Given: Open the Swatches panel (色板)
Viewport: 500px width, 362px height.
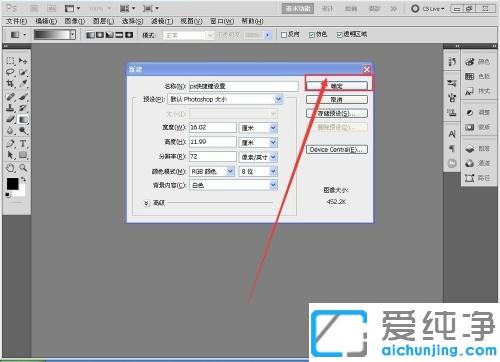Looking at the screenshot, I should 478,76.
